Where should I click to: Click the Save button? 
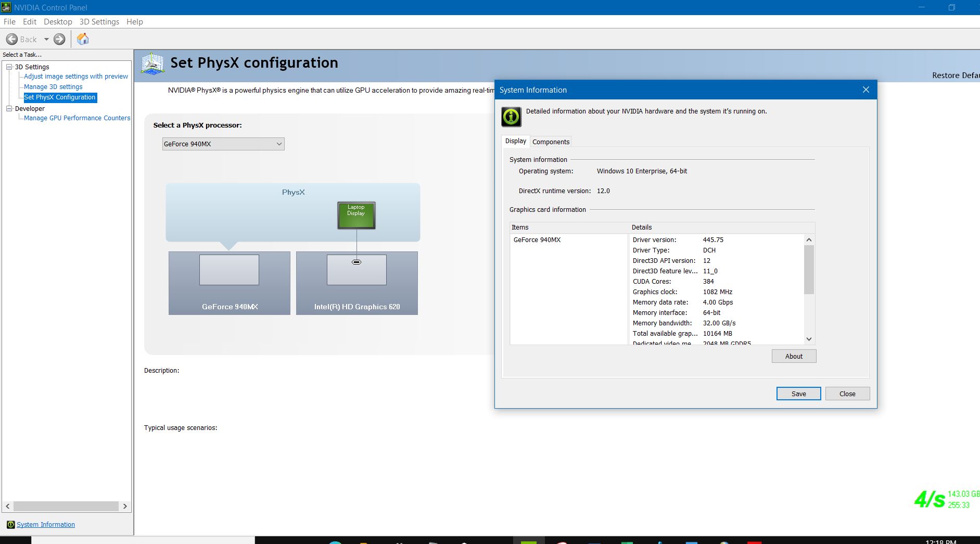[x=798, y=394]
